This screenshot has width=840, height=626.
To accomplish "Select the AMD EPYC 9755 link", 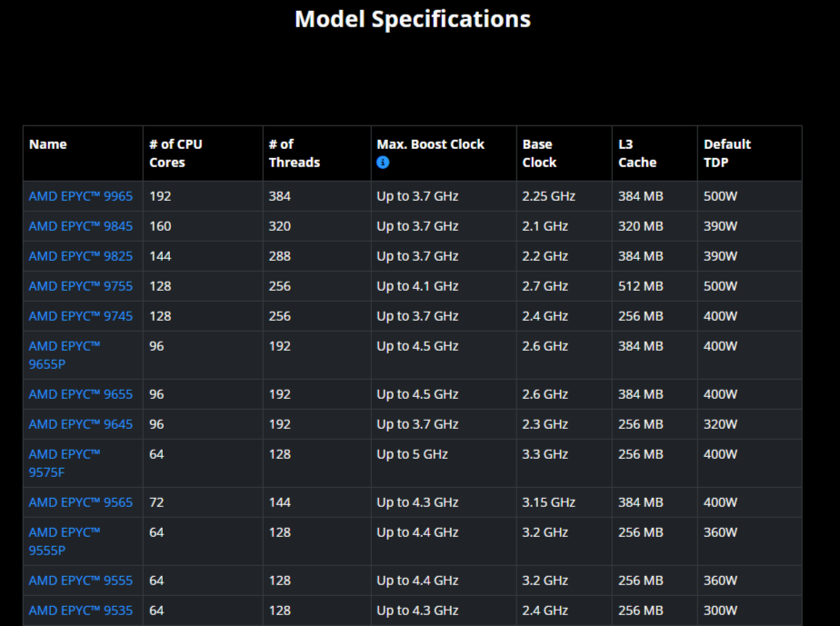I will pos(80,286).
